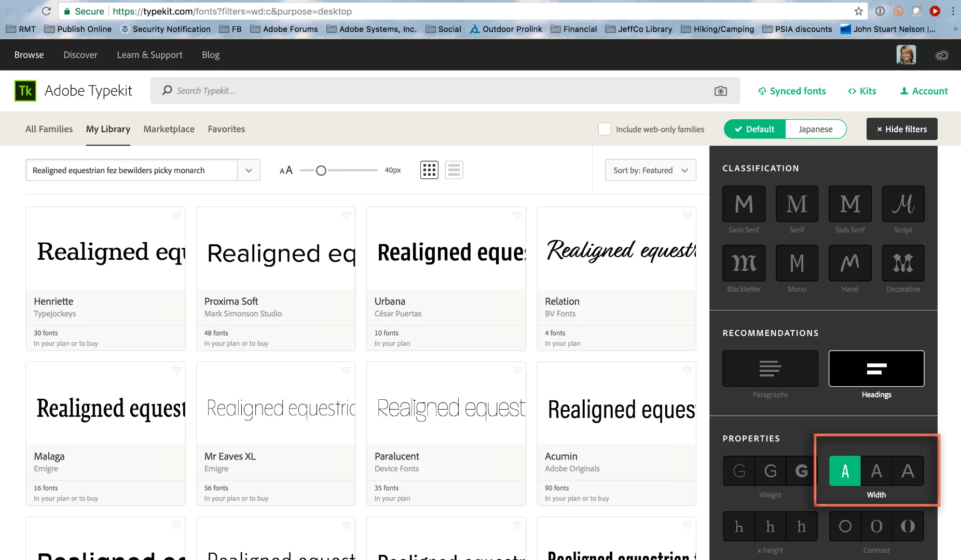This screenshot has height=560, width=961.
Task: Open the Adobe Forums bookmark folder
Action: 284,29
